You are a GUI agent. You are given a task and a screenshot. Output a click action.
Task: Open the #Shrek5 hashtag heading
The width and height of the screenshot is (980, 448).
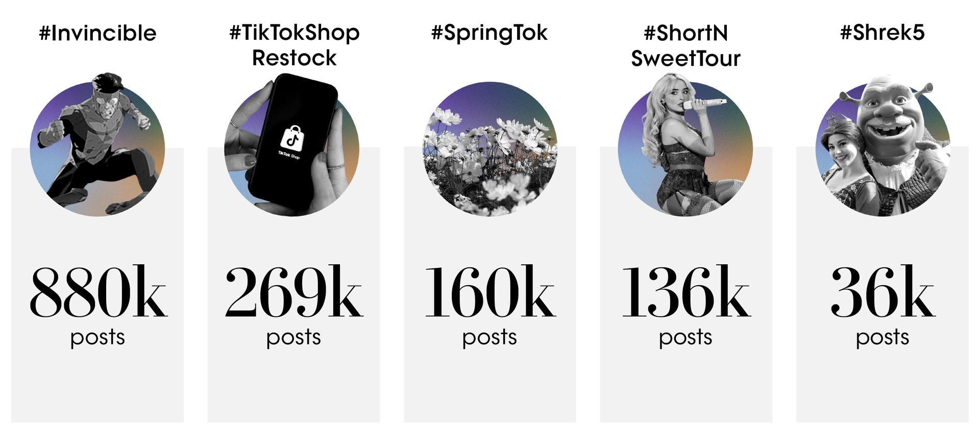882,33
